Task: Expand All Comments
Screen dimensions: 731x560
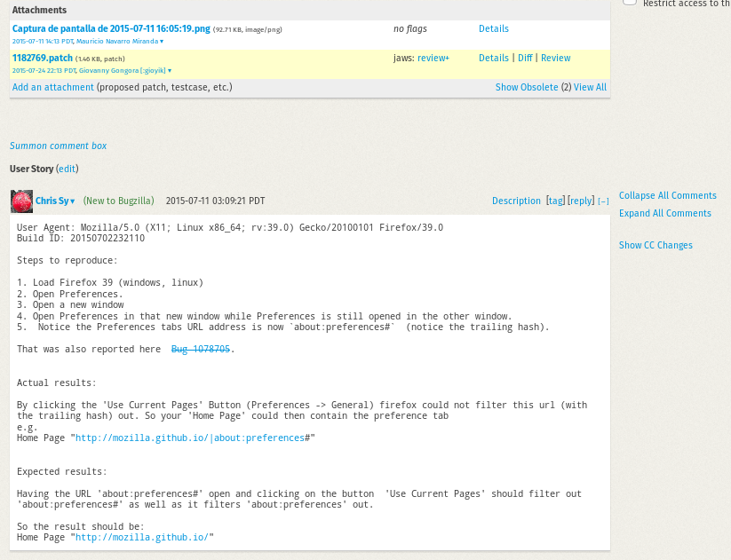Action: (x=664, y=213)
